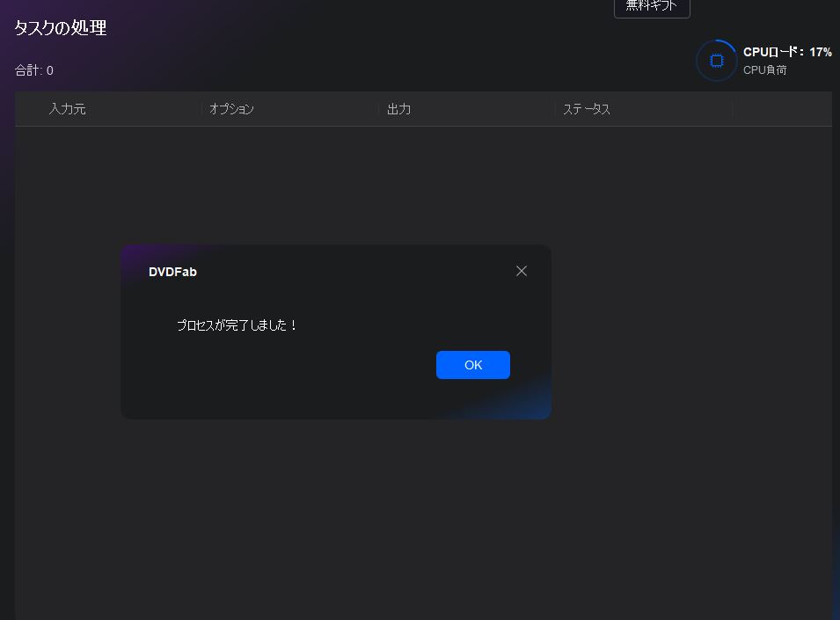The height and width of the screenshot is (620, 840).
Task: Click the OK button in DVDFab dialog
Action: [472, 365]
